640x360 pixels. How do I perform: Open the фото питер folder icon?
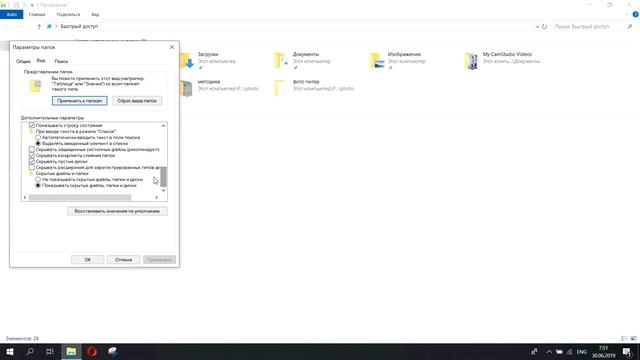pyautogui.click(x=280, y=88)
